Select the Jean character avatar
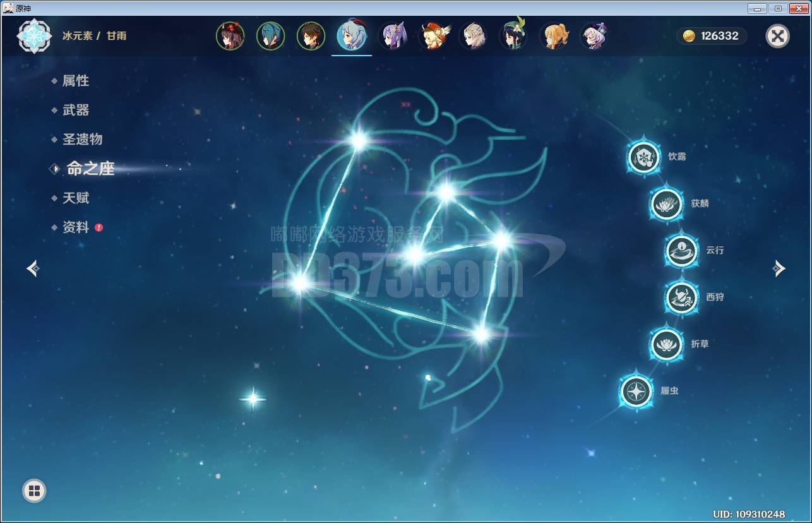This screenshot has height=523, width=812. (x=554, y=36)
